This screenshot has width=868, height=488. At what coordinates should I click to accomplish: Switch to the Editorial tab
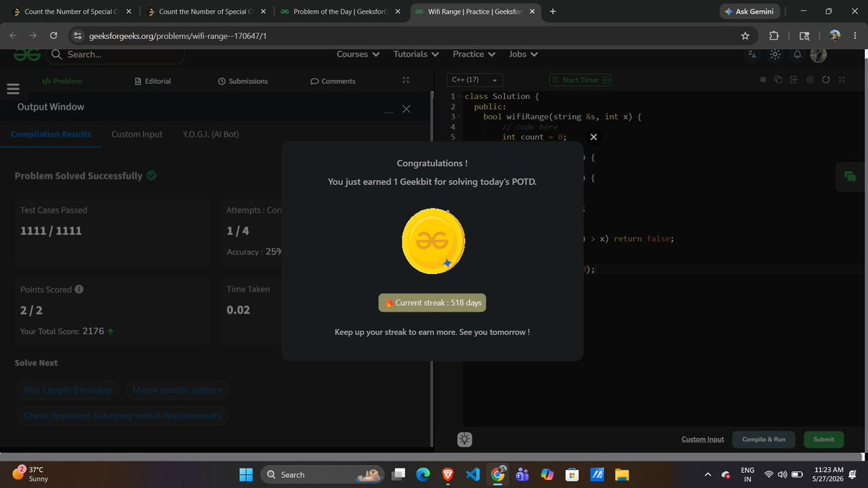tap(153, 81)
